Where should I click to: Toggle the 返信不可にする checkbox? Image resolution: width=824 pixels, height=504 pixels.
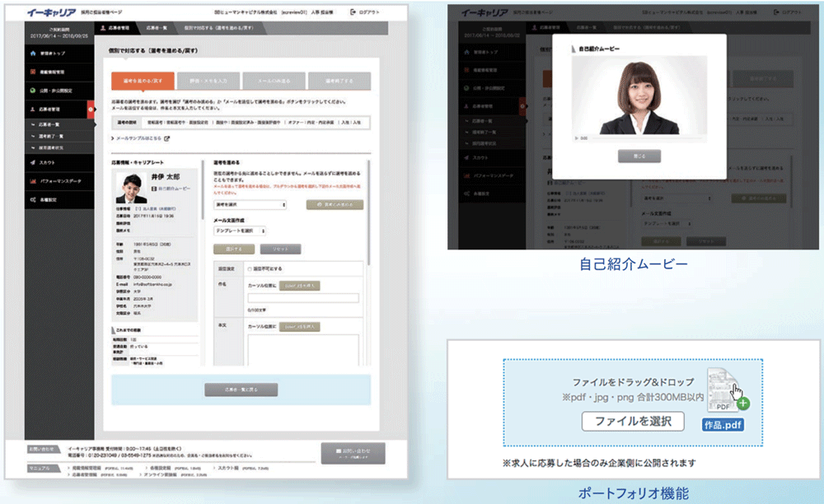click(250, 268)
